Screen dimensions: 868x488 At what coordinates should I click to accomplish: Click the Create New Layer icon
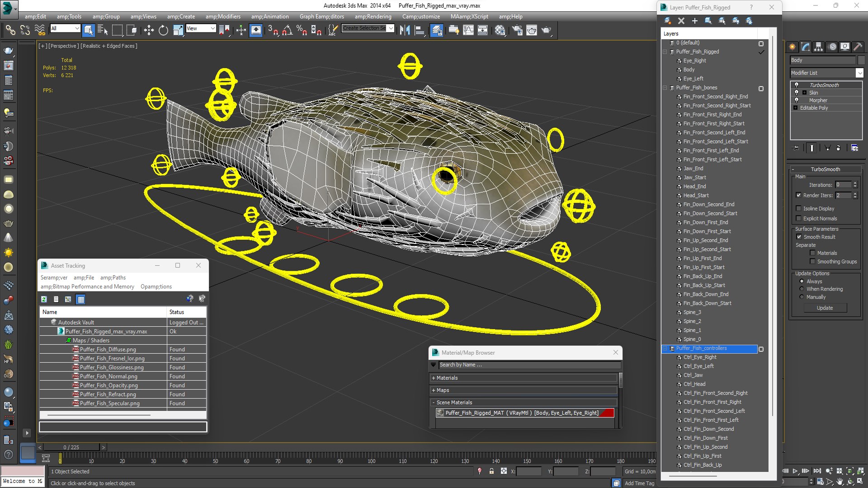click(x=668, y=21)
